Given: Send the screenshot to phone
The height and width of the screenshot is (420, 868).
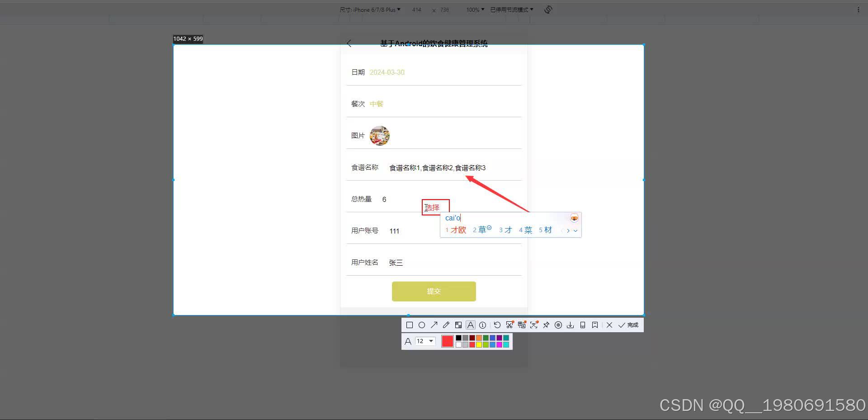Looking at the screenshot, I should click(583, 325).
